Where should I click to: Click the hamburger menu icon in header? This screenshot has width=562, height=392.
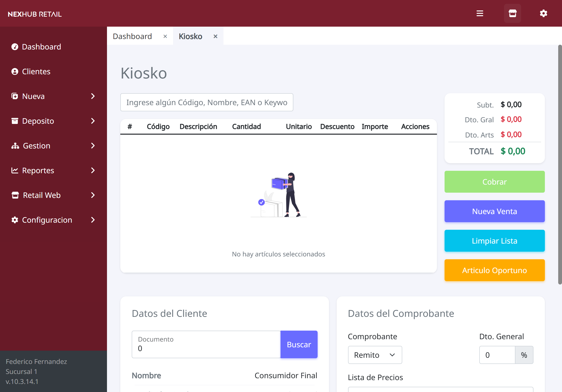pyautogui.click(x=480, y=14)
